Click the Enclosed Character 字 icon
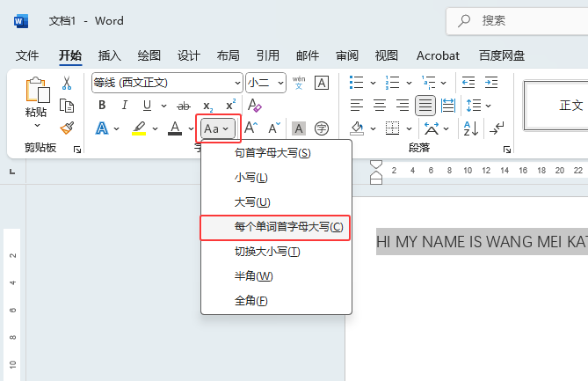The width and height of the screenshot is (588, 381). click(322, 128)
